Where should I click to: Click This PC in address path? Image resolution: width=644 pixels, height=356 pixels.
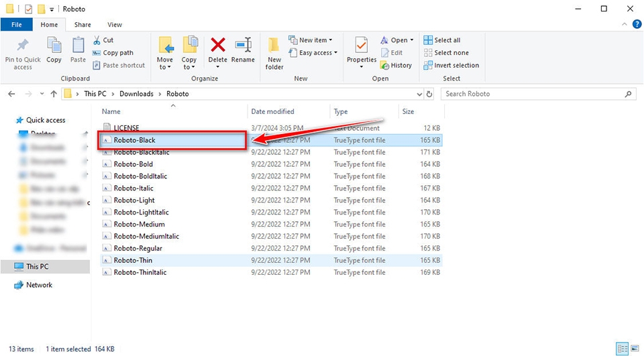point(95,94)
